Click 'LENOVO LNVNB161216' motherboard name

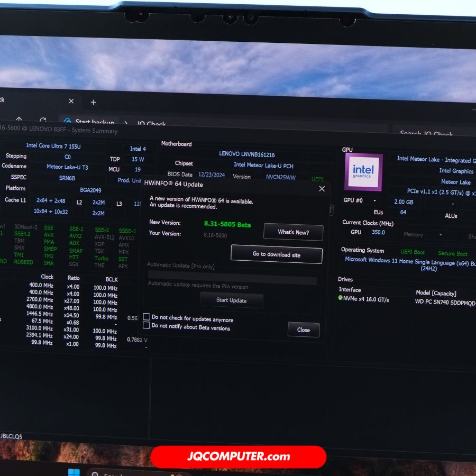(247, 154)
